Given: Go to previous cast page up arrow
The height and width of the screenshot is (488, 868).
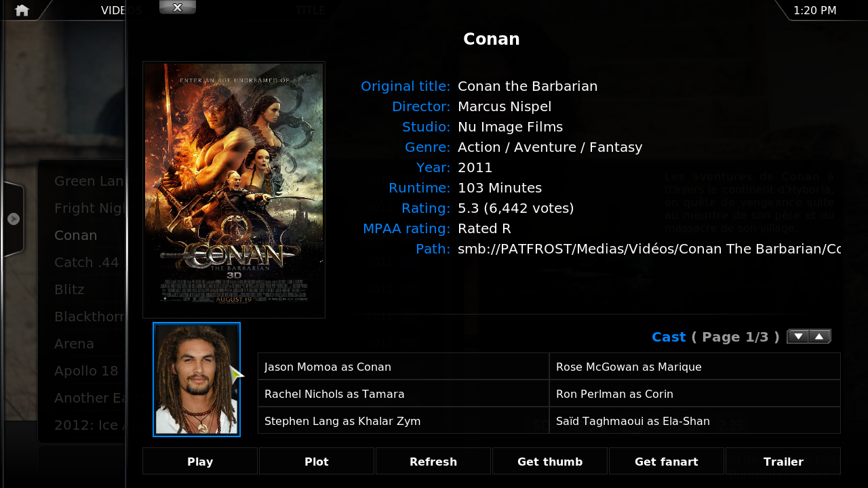Looking at the screenshot, I should click(x=820, y=336).
